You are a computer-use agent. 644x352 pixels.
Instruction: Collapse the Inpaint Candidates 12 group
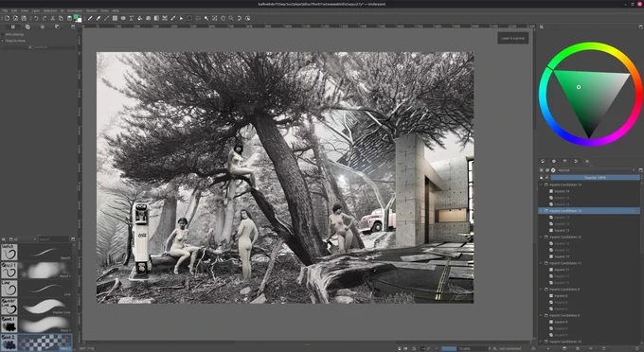click(x=541, y=237)
